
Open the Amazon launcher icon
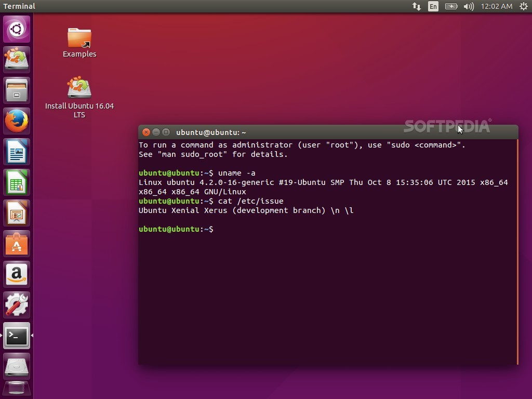(x=17, y=274)
